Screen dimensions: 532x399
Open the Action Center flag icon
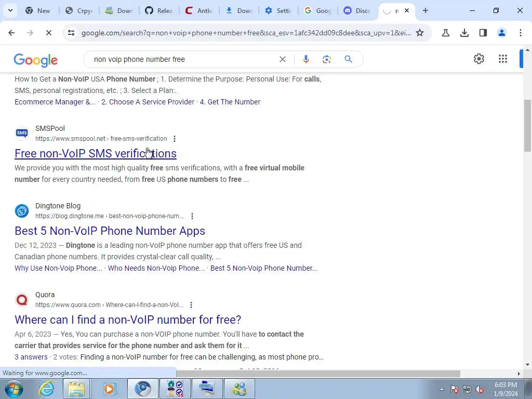coord(454,389)
